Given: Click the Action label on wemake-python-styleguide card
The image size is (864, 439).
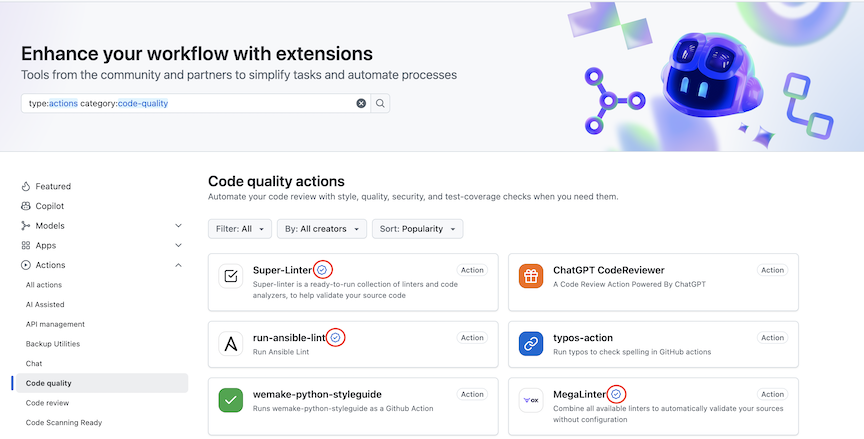Looking at the screenshot, I should pos(472,394).
